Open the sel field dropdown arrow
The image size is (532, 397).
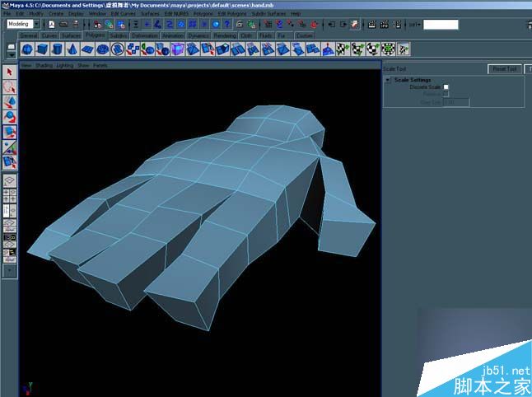(x=418, y=25)
